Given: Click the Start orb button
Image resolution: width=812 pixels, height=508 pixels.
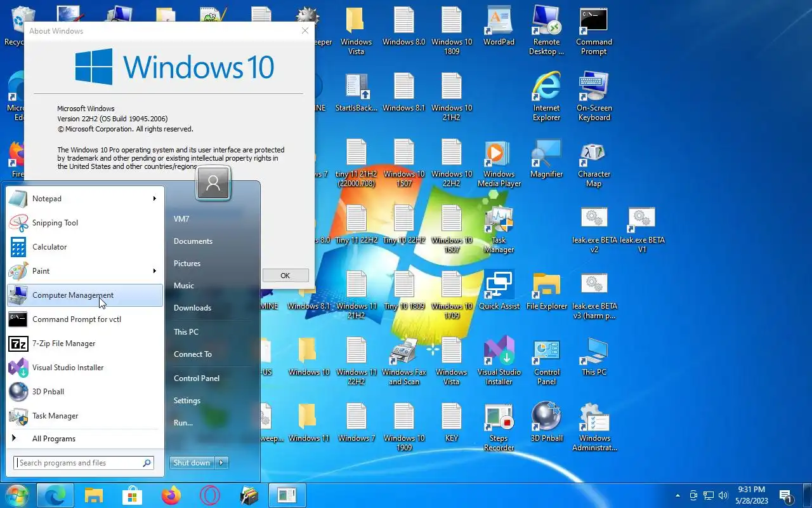Looking at the screenshot, I should coord(16,495).
